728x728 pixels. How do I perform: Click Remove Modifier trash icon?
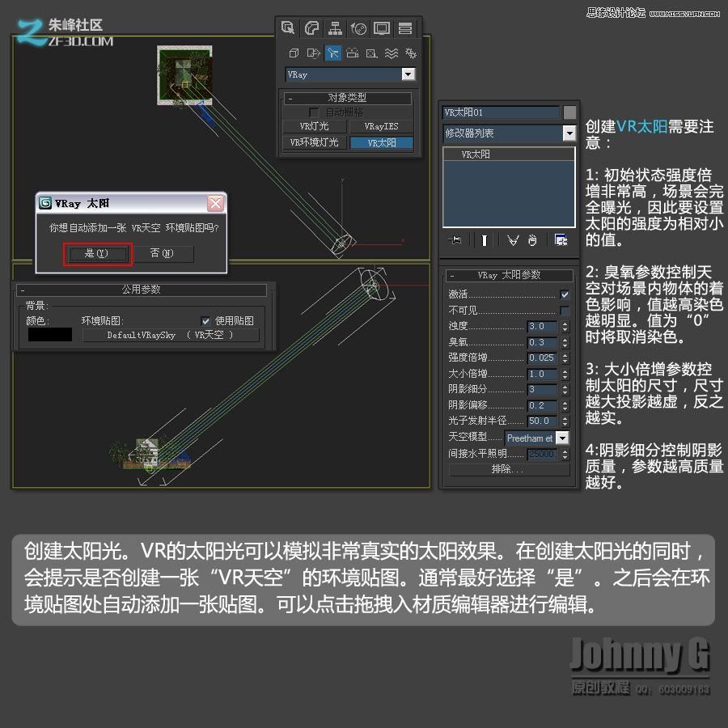532,240
